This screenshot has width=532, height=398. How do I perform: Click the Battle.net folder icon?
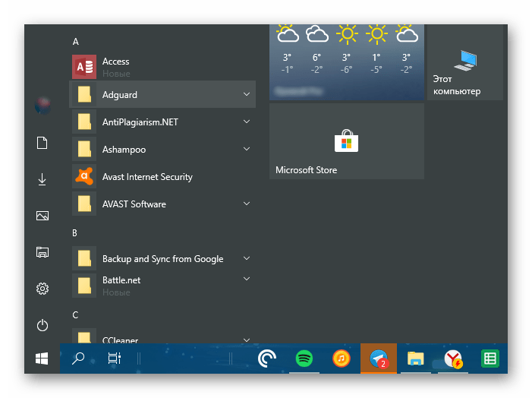pyautogui.click(x=84, y=286)
